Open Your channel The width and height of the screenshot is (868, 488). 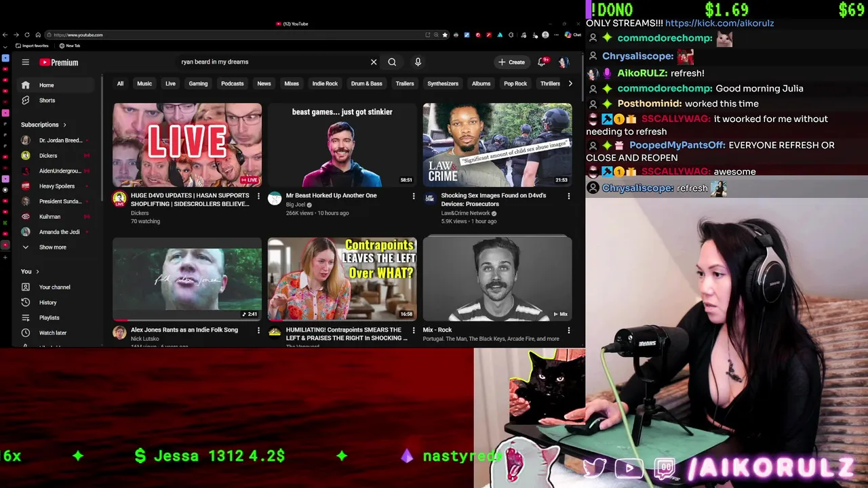(57, 287)
